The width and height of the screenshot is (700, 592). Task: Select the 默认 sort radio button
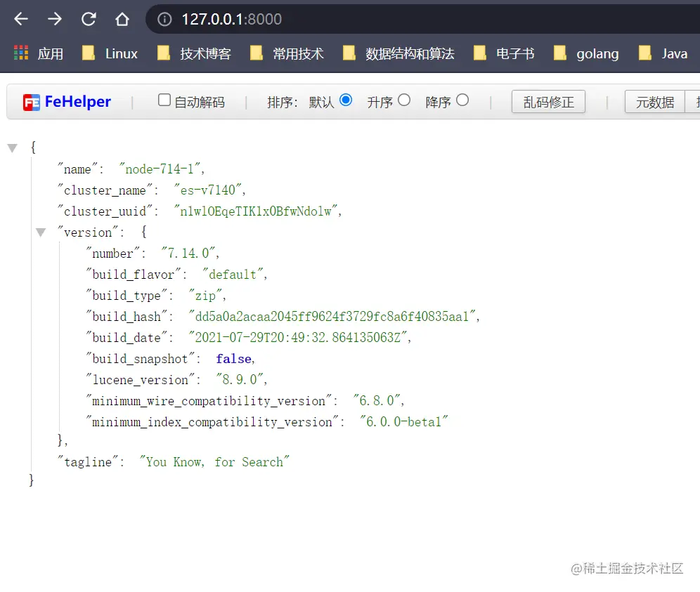(346, 100)
